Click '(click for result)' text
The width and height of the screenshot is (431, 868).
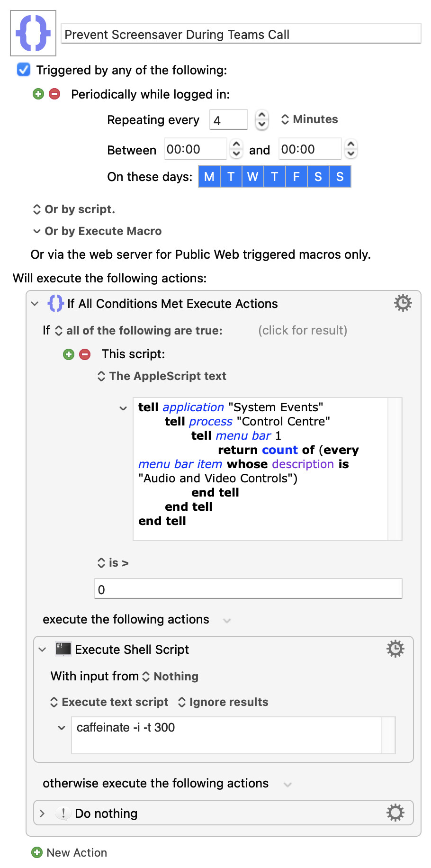click(x=302, y=330)
